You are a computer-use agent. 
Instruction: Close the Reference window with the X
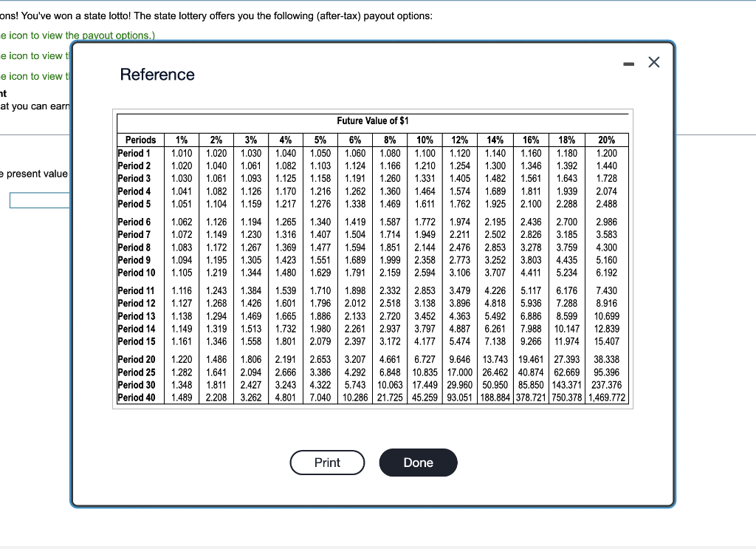click(x=653, y=62)
